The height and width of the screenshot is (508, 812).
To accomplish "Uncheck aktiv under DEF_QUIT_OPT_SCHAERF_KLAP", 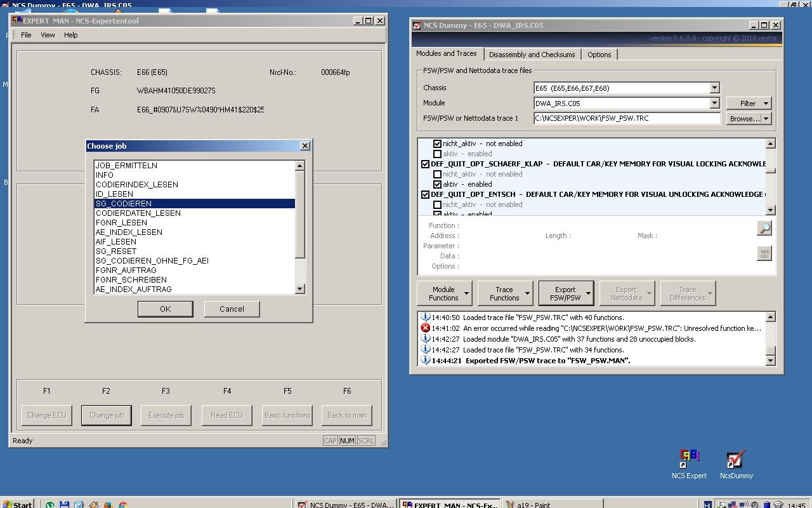I will tap(437, 184).
